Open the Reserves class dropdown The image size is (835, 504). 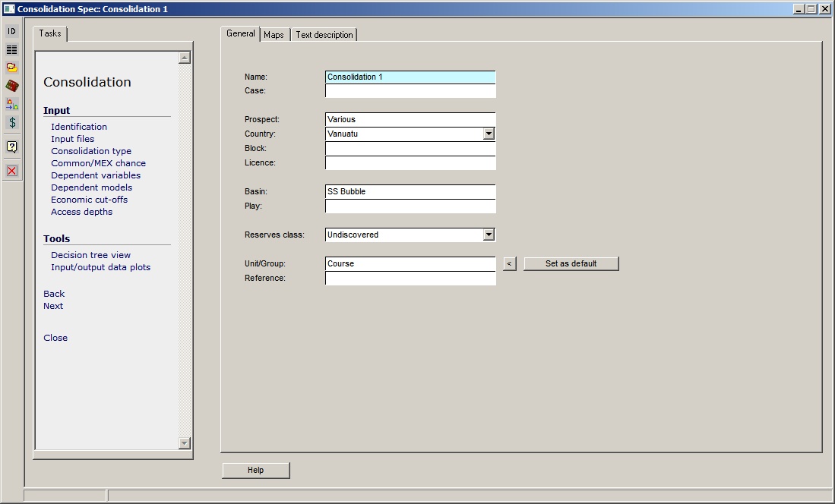coord(489,235)
